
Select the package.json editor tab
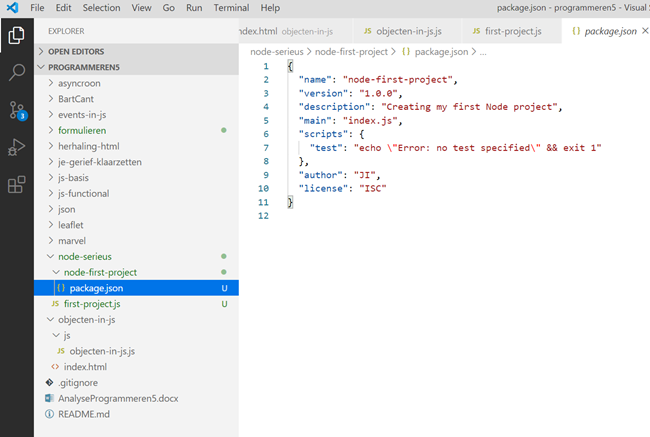(x=606, y=31)
